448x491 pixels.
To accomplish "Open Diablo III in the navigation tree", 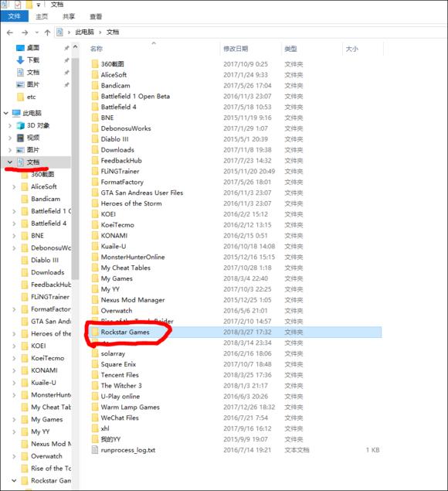I will point(45,261).
